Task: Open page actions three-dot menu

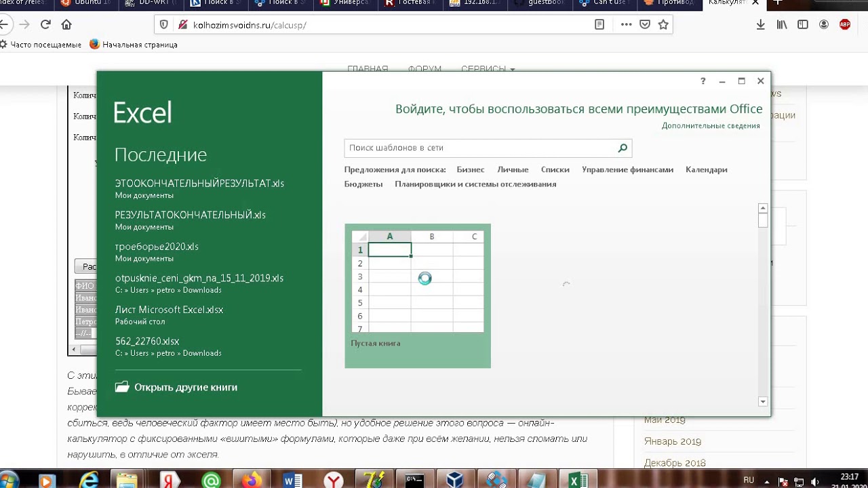Action: [626, 24]
